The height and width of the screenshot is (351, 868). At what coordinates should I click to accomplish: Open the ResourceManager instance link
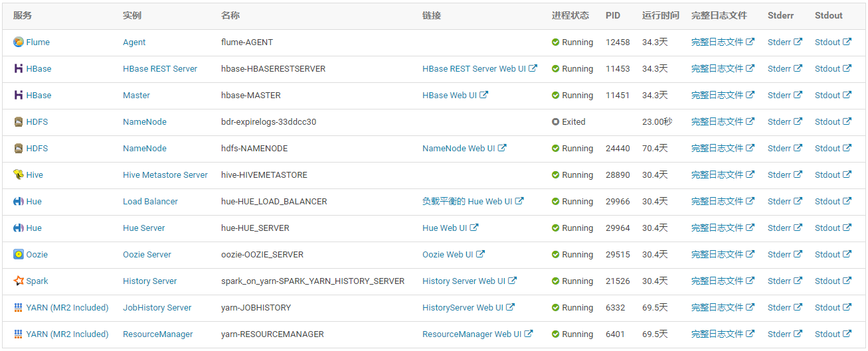click(158, 334)
